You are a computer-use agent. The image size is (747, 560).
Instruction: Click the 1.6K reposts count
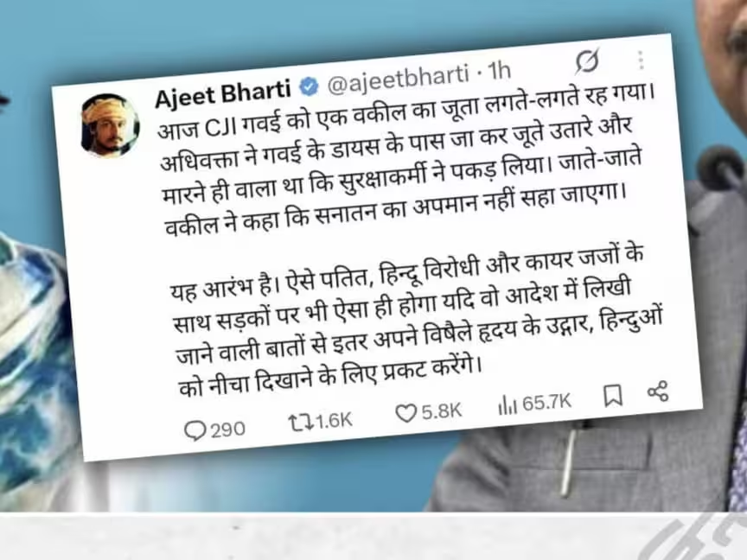tap(334, 421)
